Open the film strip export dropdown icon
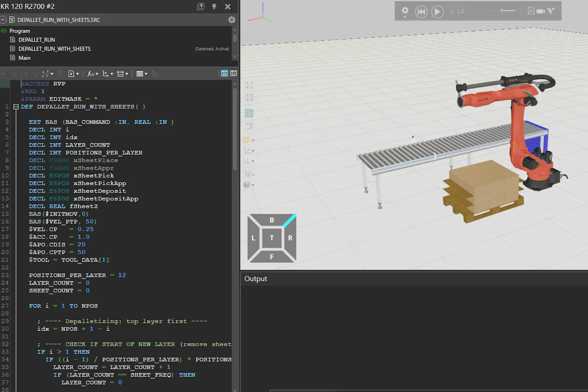Image resolution: width=588 pixels, height=392 pixels. tap(551, 11)
